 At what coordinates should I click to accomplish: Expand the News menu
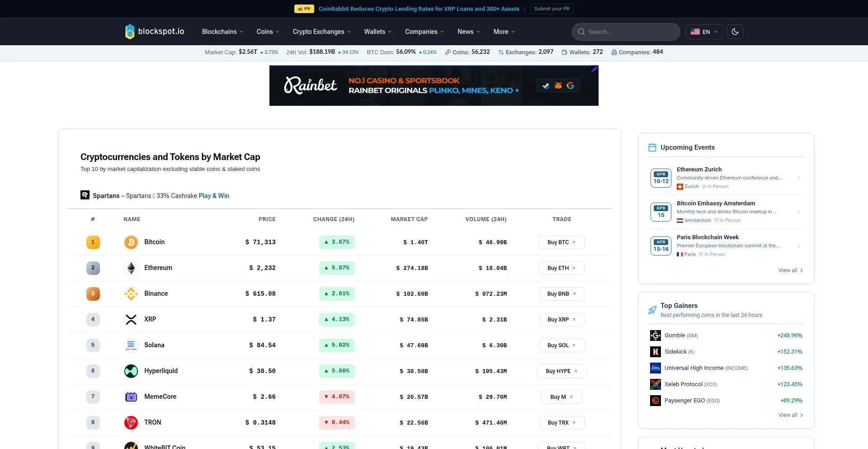469,32
